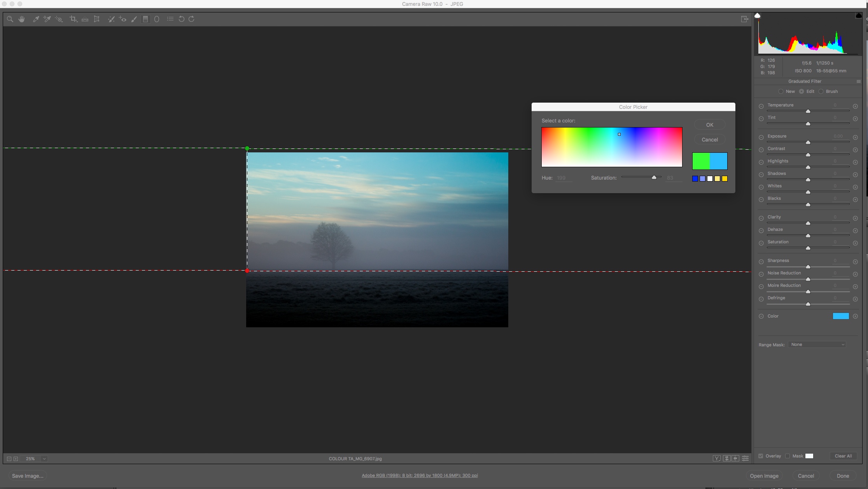868x489 pixels.
Task: Click the graduated filter Color swatch
Action: (x=840, y=316)
